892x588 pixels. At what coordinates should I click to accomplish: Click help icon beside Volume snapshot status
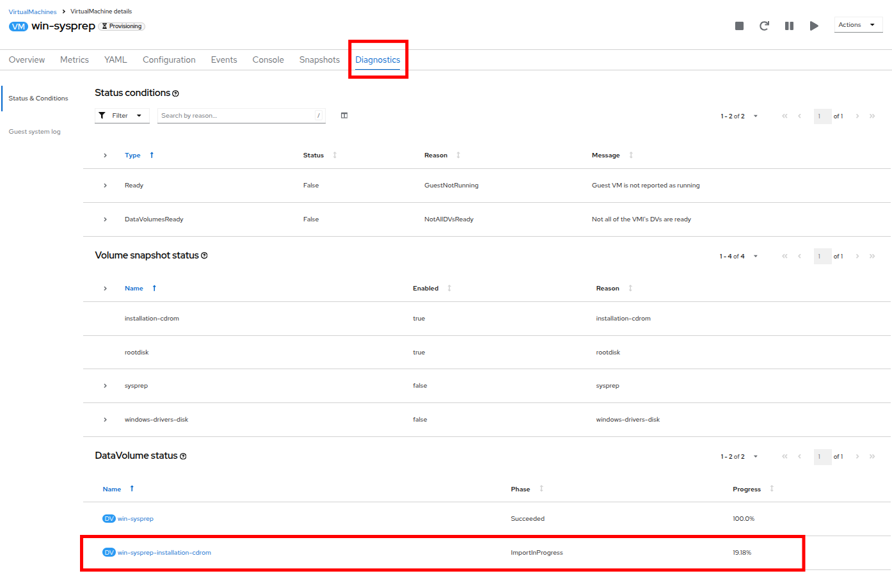[204, 256]
